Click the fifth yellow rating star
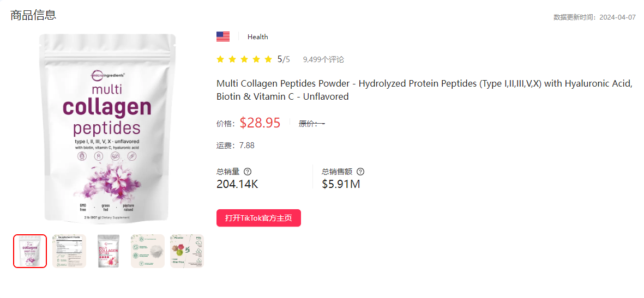The height and width of the screenshot is (298, 644). (268, 59)
